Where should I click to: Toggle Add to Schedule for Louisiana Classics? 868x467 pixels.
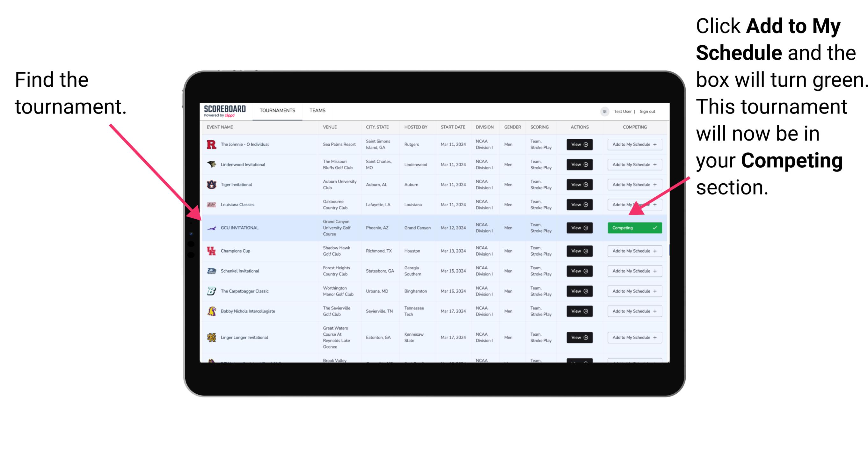pyautogui.click(x=633, y=204)
